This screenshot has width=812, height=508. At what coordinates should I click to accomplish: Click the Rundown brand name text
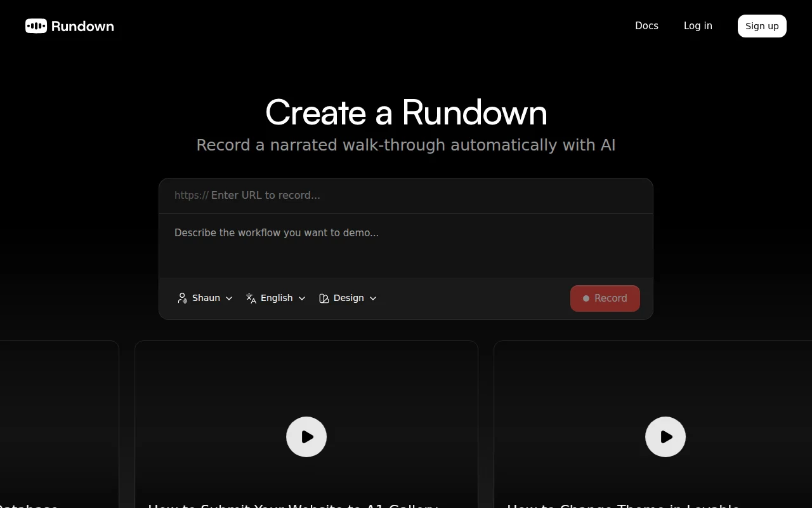coord(82,26)
